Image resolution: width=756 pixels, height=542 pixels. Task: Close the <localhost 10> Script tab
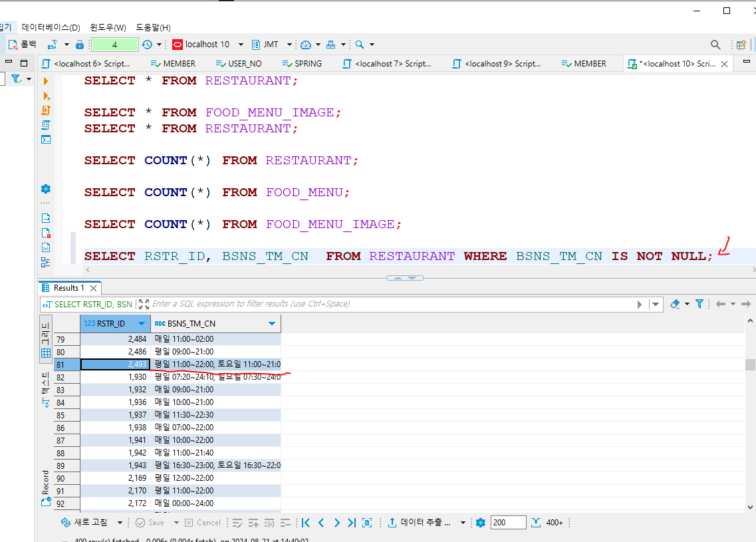point(724,64)
